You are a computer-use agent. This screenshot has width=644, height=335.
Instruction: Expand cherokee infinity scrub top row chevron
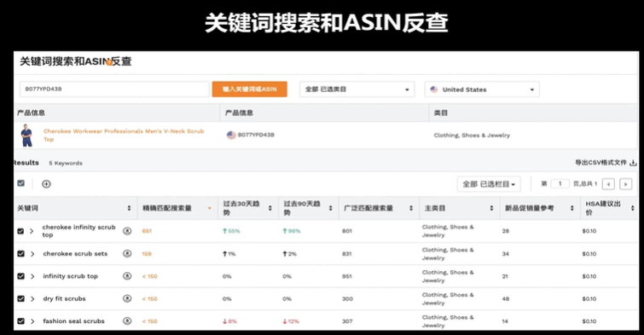[32, 231]
